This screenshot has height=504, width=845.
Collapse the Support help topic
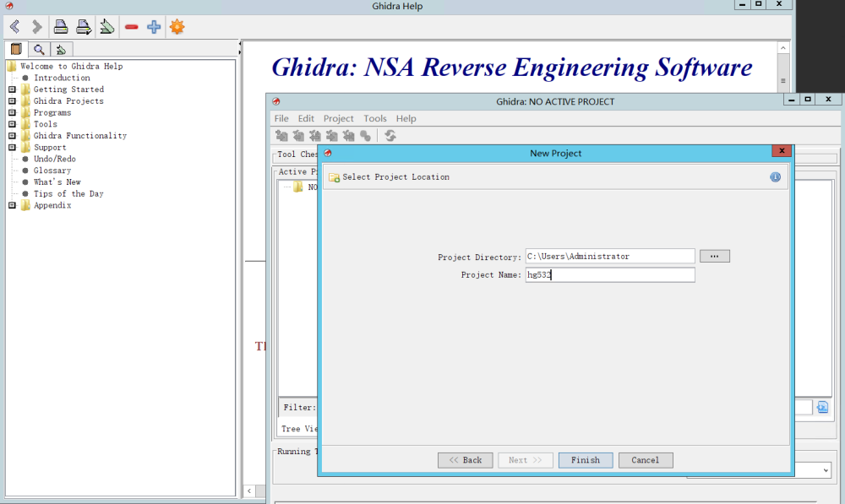(12, 147)
